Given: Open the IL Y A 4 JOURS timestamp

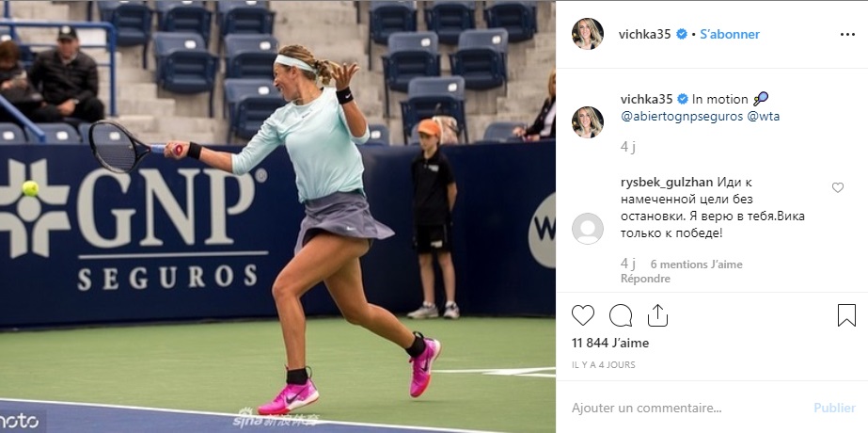Looking at the screenshot, I should click(x=604, y=365).
